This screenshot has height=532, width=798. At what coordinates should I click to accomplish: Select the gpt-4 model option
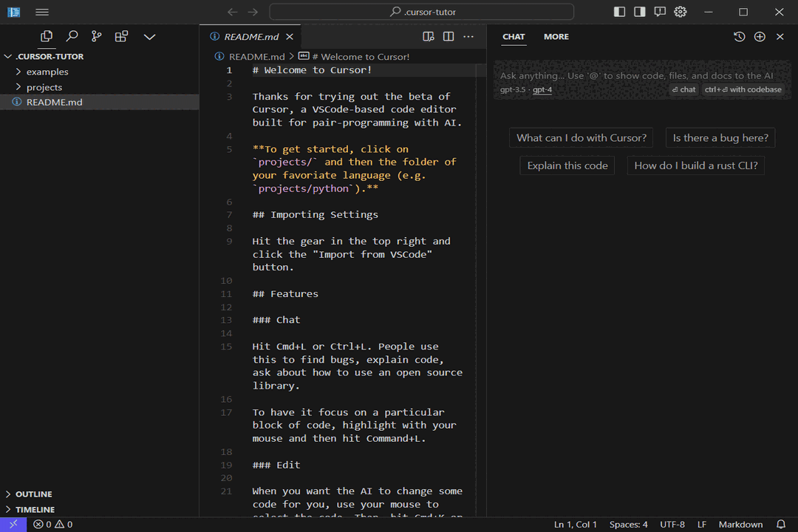(542, 89)
